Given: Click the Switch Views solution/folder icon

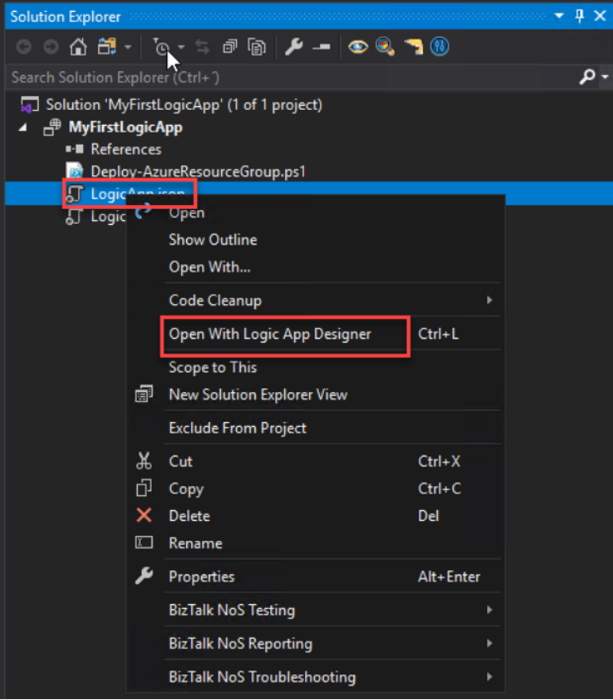Looking at the screenshot, I should (x=107, y=48).
